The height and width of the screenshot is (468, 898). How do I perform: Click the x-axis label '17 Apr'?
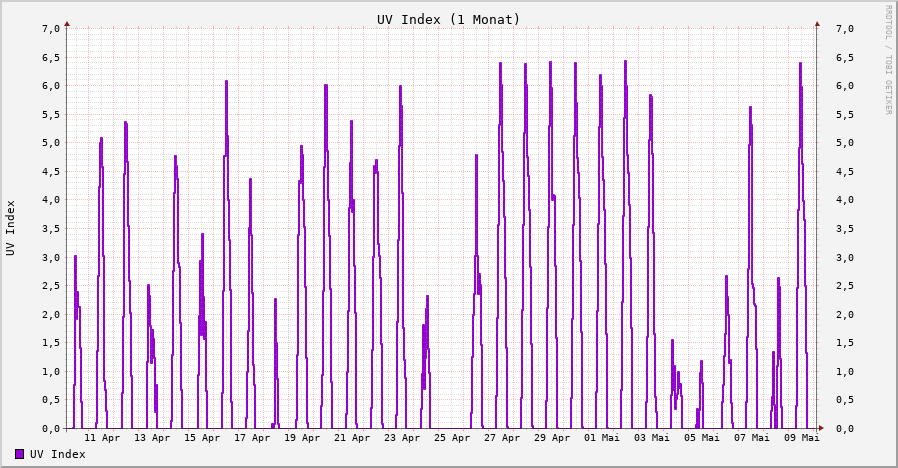coord(252,438)
